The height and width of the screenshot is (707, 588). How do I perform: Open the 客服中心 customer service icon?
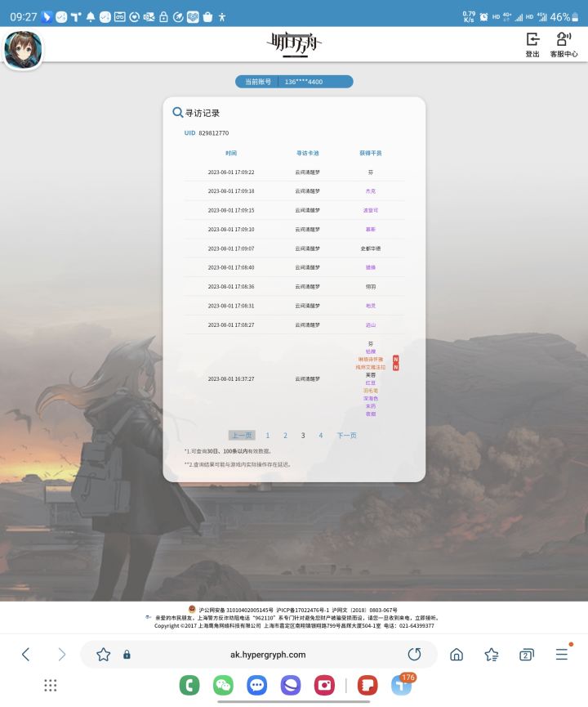(x=563, y=45)
